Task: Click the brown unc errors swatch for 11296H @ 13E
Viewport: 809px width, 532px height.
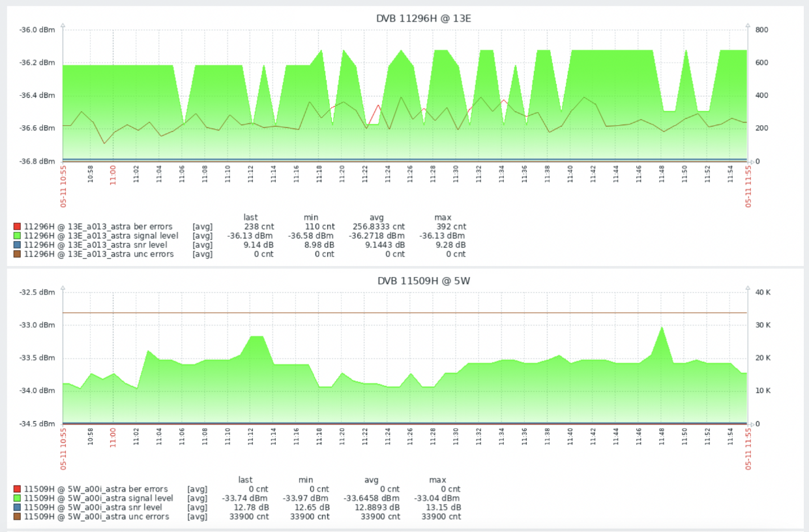Action: [17, 254]
